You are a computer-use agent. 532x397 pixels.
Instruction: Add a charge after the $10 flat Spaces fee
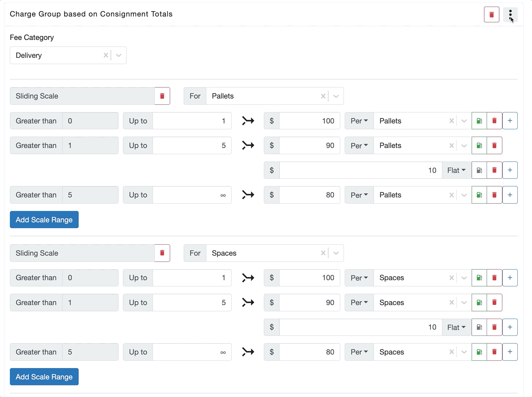[510, 327]
